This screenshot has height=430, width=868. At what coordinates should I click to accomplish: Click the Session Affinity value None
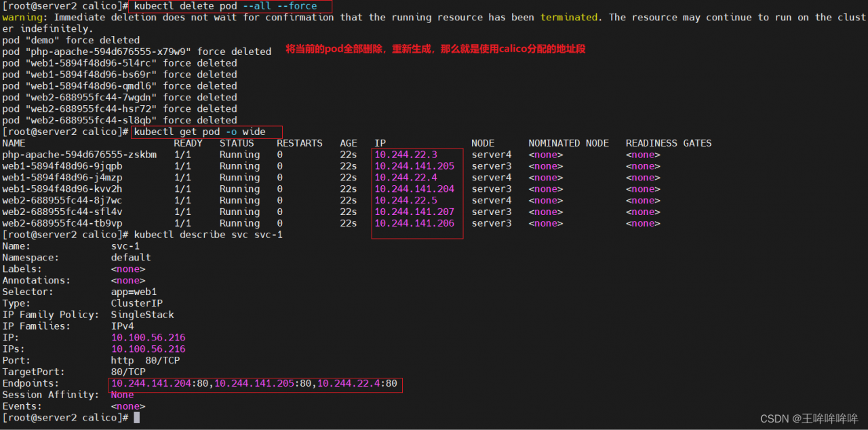(x=123, y=395)
